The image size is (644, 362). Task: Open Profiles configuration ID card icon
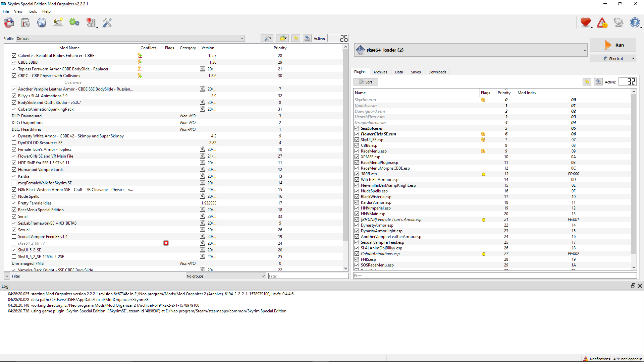point(58,23)
